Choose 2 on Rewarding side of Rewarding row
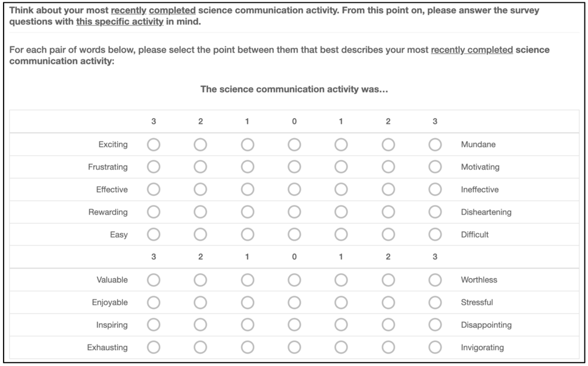Viewport: 588px width, 366px height. [201, 212]
